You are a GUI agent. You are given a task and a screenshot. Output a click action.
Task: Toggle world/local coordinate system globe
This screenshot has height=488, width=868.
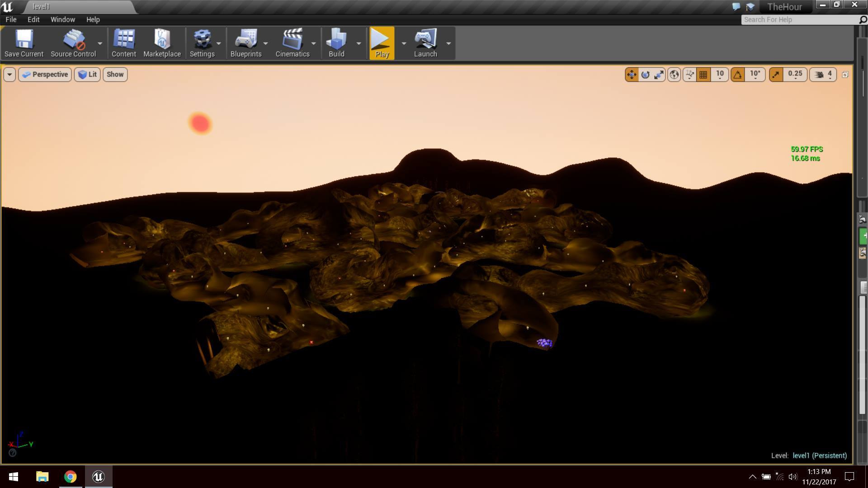tap(674, 75)
